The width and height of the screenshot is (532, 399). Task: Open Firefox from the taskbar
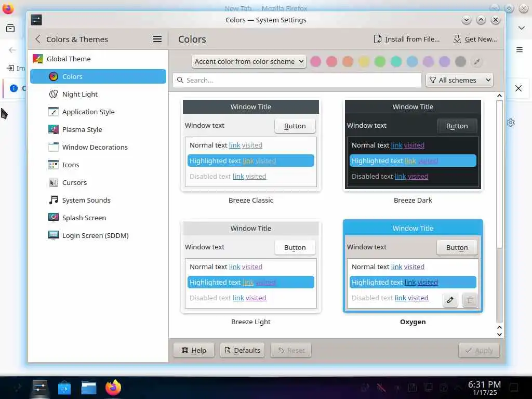pyautogui.click(x=113, y=387)
